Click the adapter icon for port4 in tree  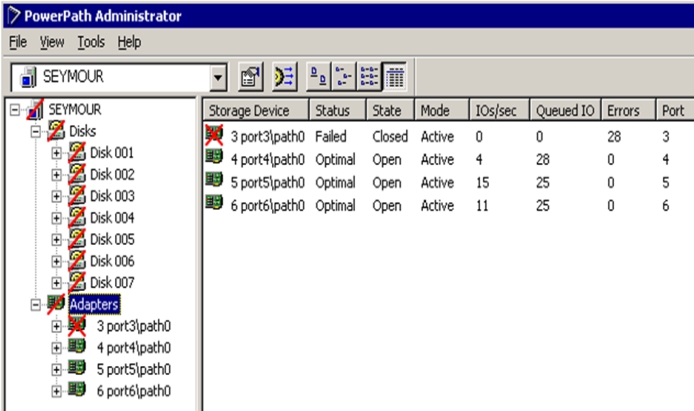(77, 346)
